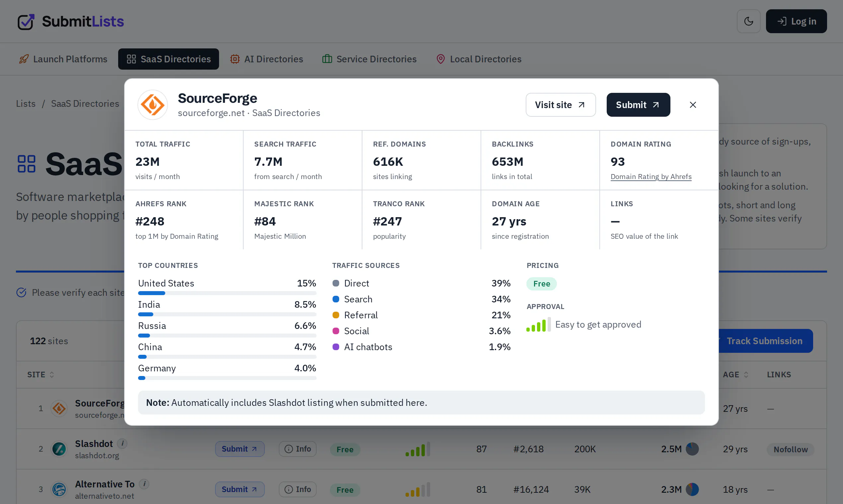Click the Direct traffic source dot
The image size is (843, 504).
tap(336, 283)
